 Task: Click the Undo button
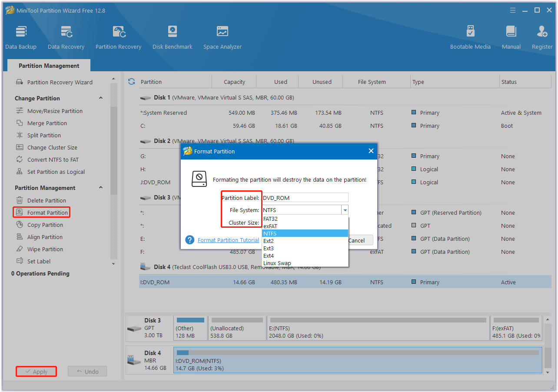pos(87,372)
